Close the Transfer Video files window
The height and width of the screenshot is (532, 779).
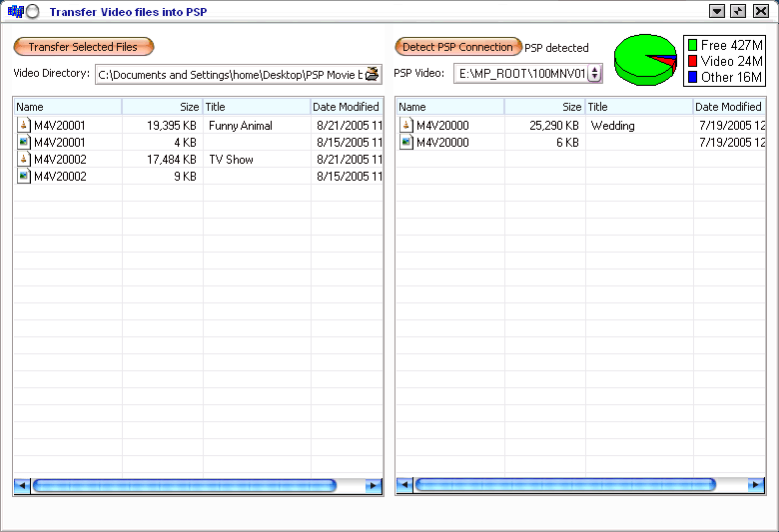[761, 11]
